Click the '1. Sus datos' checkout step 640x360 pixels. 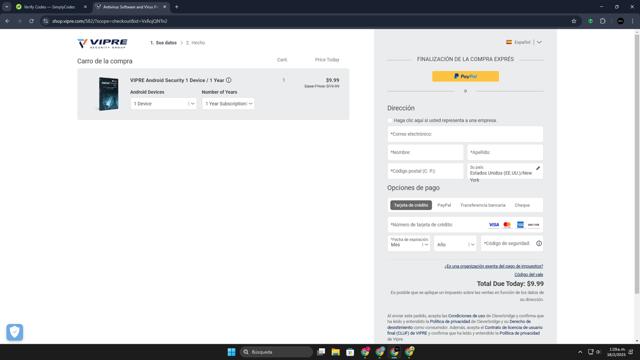click(163, 42)
